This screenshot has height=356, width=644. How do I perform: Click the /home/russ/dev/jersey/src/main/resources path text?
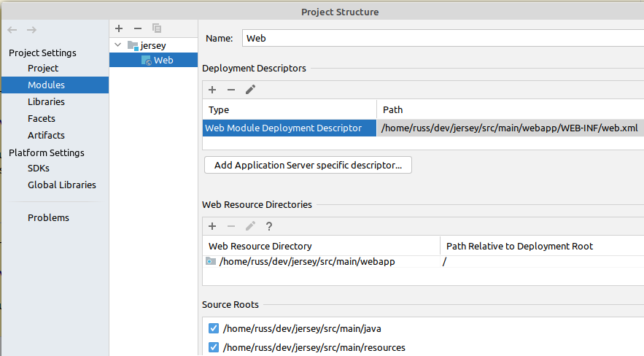pyautogui.click(x=314, y=347)
